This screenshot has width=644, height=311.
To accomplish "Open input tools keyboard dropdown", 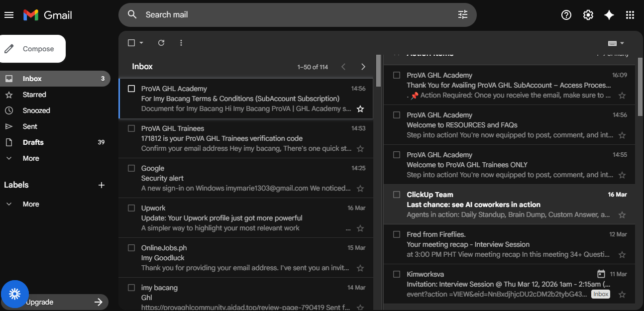I will tap(616, 43).
